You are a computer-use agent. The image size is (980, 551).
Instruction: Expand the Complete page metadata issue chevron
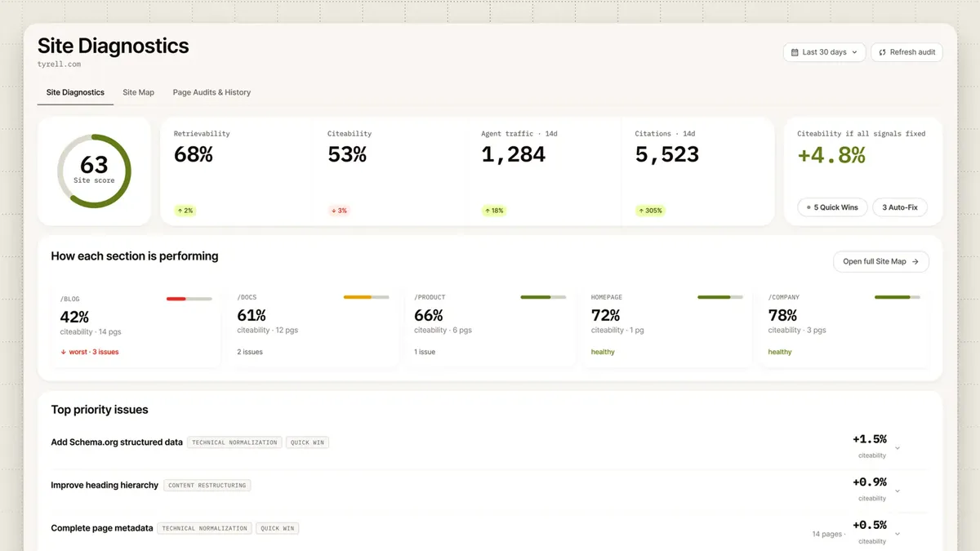point(898,534)
